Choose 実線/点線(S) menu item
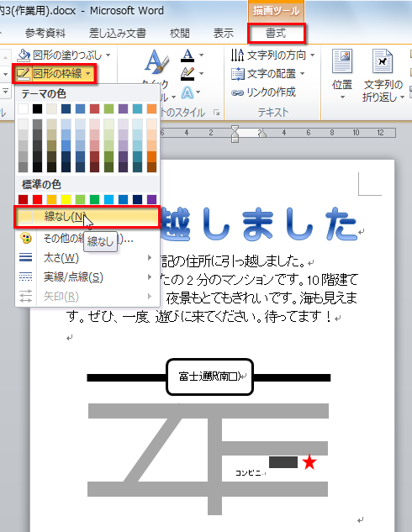412x532 pixels. coord(87,277)
